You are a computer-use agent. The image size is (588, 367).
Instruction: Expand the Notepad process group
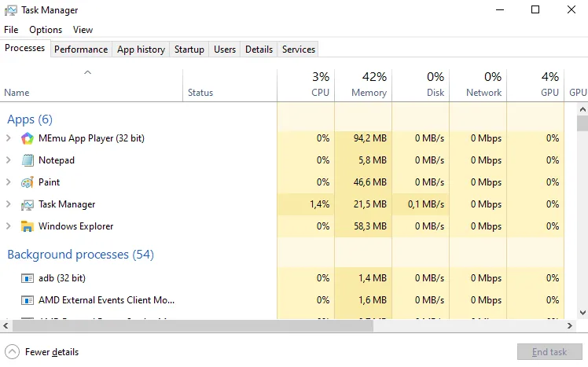point(8,160)
